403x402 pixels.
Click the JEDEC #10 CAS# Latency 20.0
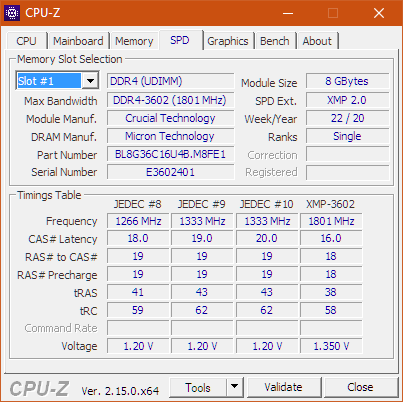coord(267,239)
